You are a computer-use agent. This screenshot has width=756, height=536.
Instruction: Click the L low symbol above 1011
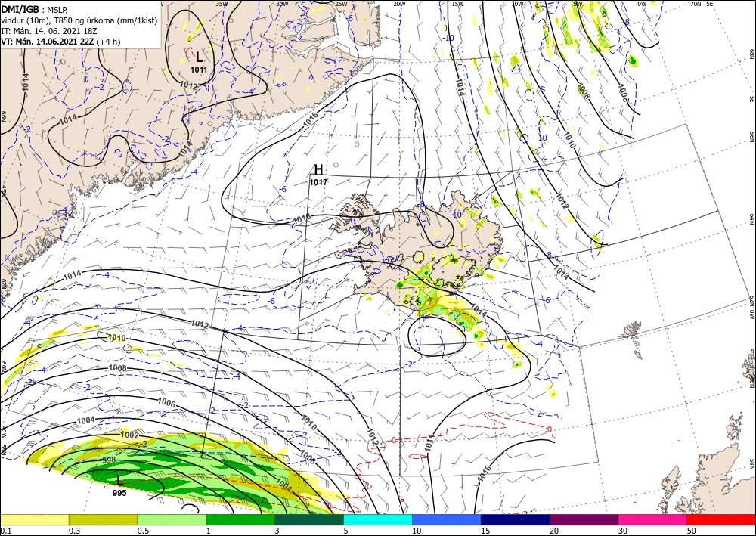click(199, 57)
